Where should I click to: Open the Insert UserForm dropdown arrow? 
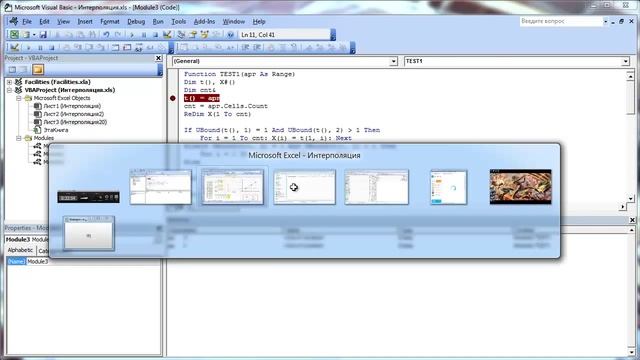point(34,35)
